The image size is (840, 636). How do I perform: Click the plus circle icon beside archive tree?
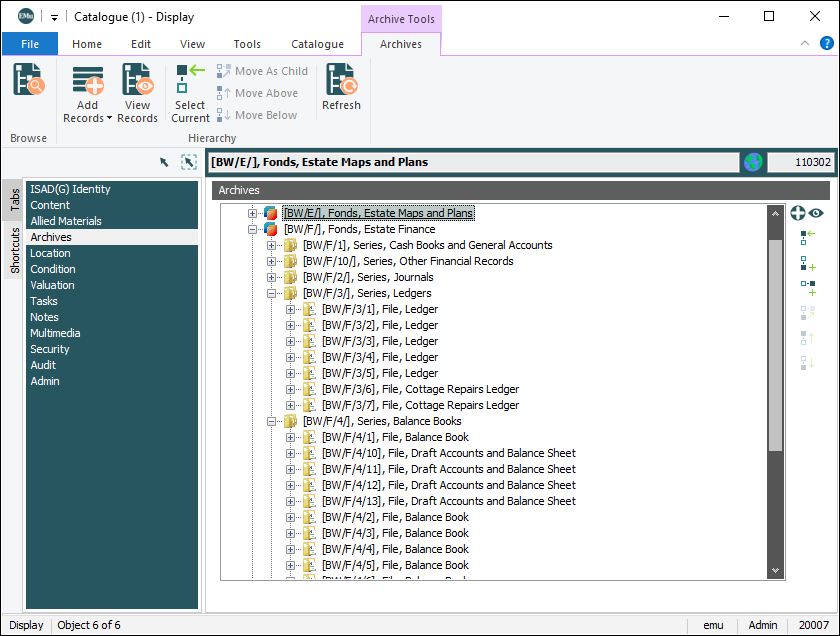798,213
